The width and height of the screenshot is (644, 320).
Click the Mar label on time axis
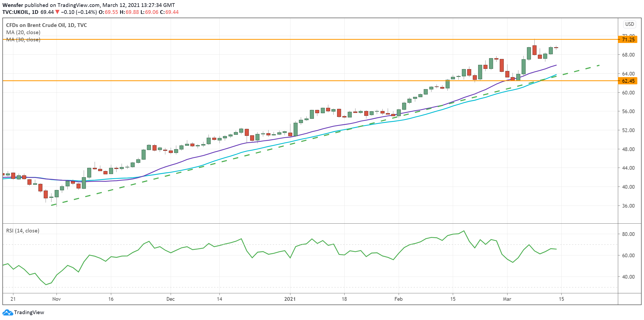(x=507, y=299)
